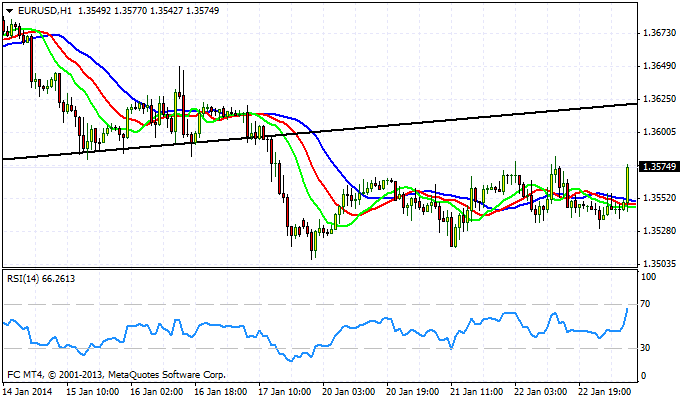
Task: Click the RSI 100 scale label
Action: (648, 277)
